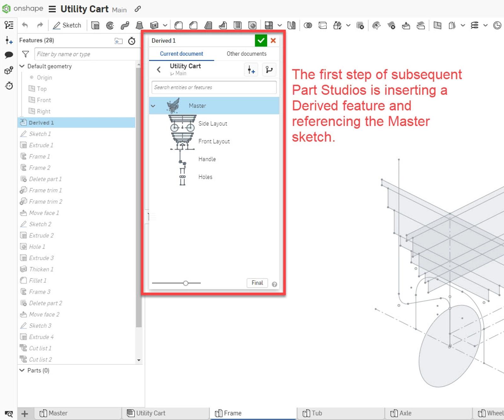Click the Final button in Derived dialog
Image resolution: width=504 pixels, height=420 pixels.
coord(257,283)
